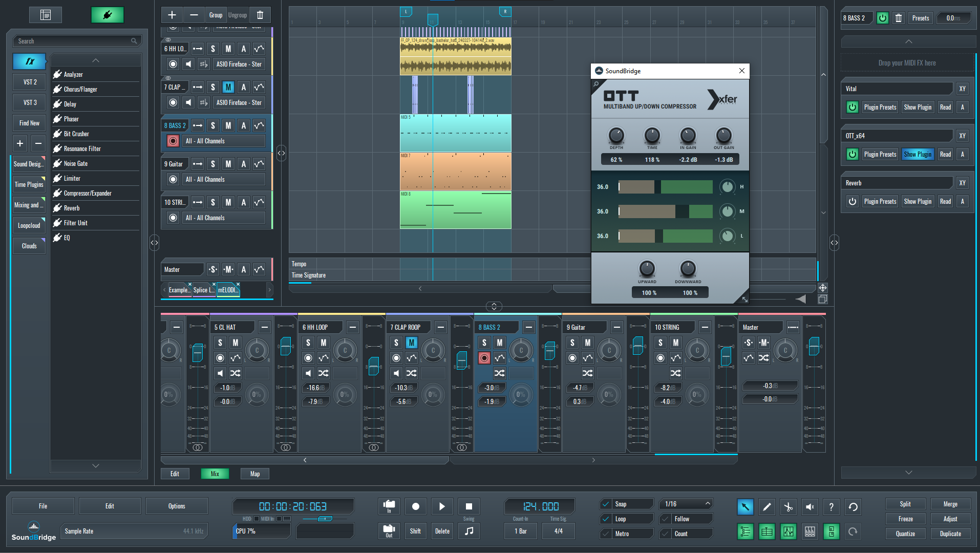Image resolution: width=980 pixels, height=553 pixels.
Task: Toggle the Loop checkbox
Action: [x=606, y=519]
